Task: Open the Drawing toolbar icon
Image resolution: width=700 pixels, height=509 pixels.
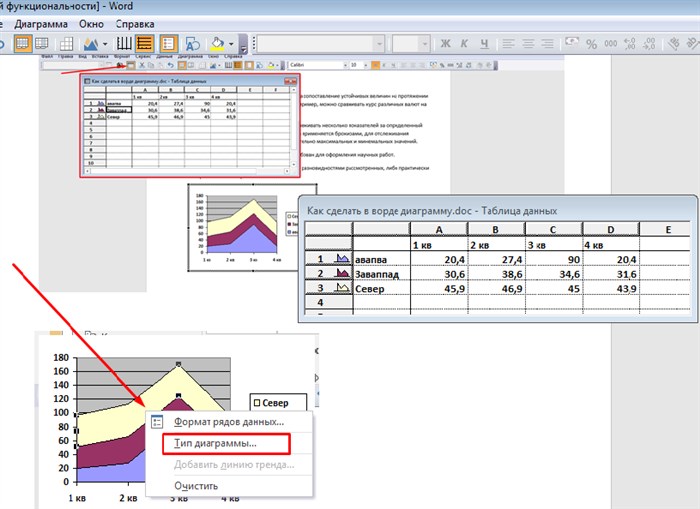Action: (192, 44)
